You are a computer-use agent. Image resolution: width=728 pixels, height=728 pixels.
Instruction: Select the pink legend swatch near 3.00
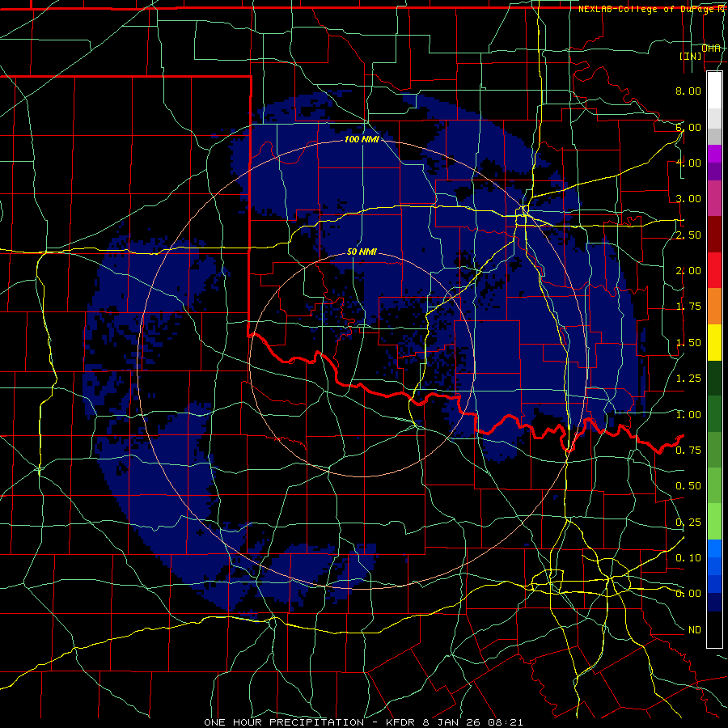click(714, 198)
